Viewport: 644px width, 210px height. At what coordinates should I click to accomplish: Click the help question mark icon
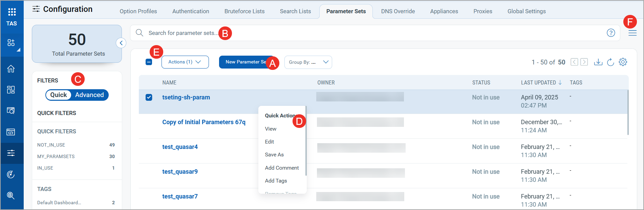point(611,33)
